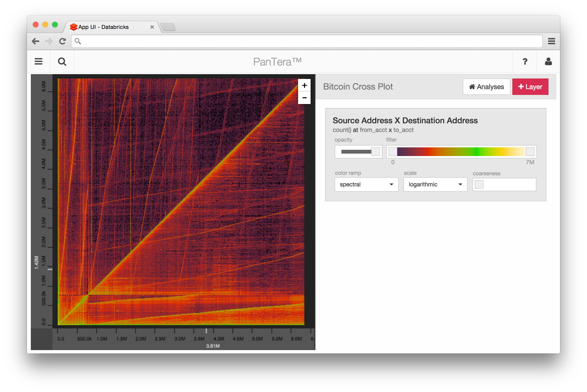
Task: Click the filter maximum handle near 7M
Action: 530,152
